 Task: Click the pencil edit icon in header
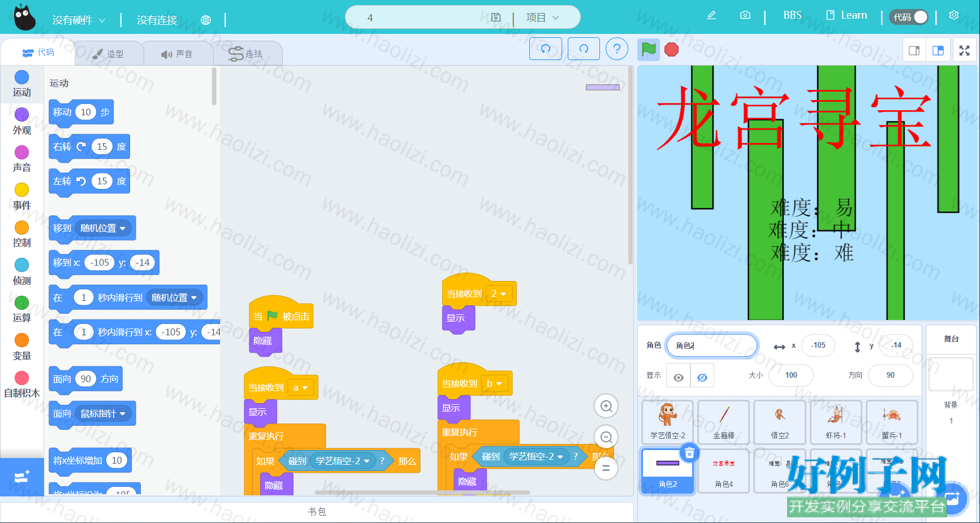(711, 15)
